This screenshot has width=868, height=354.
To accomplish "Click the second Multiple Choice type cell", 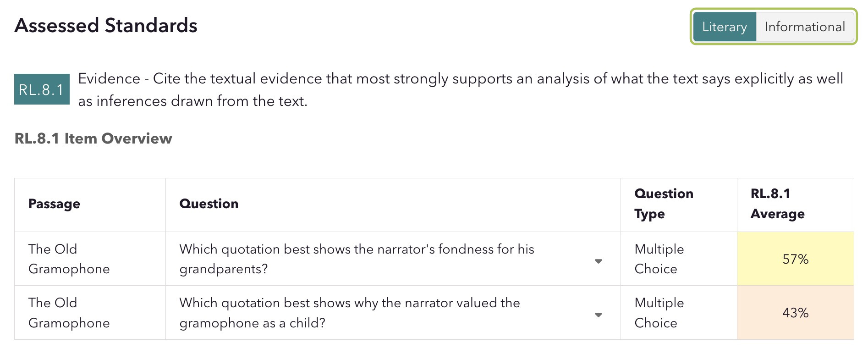I will point(659,313).
